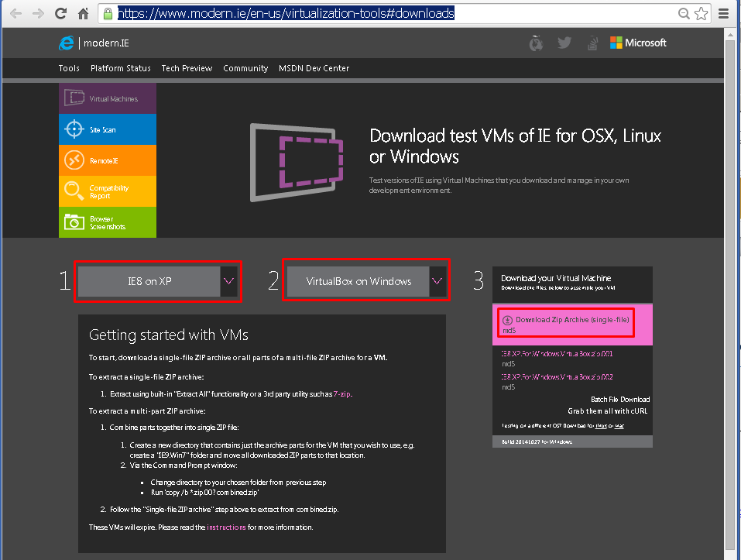Viewport: 741px width, 560px height.
Task: Click md5 link under Download Zip Archive
Action: coord(509,330)
